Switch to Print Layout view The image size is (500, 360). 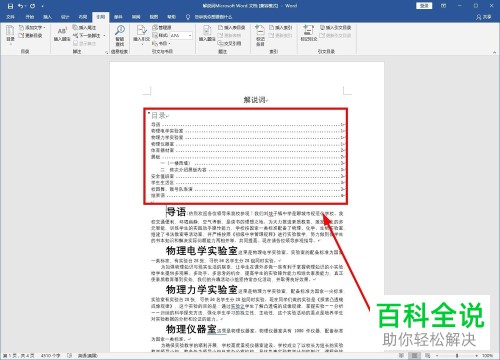pyautogui.click(x=414, y=356)
